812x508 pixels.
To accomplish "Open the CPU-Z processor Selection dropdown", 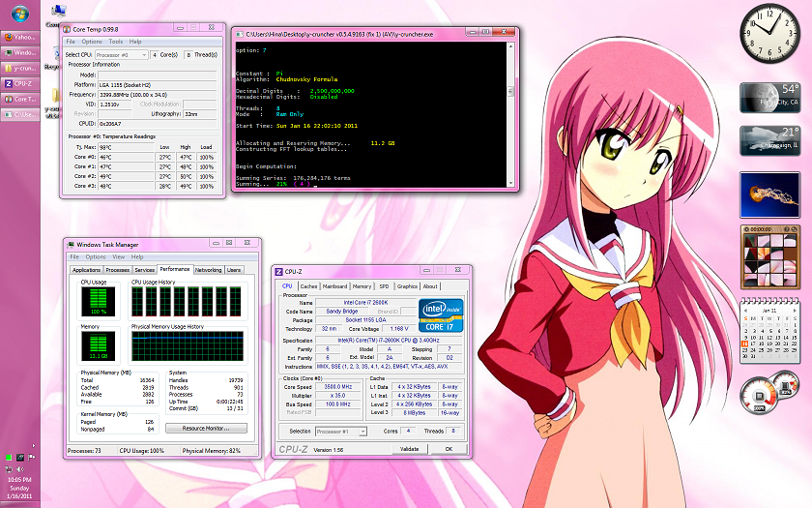I will tap(341, 431).
